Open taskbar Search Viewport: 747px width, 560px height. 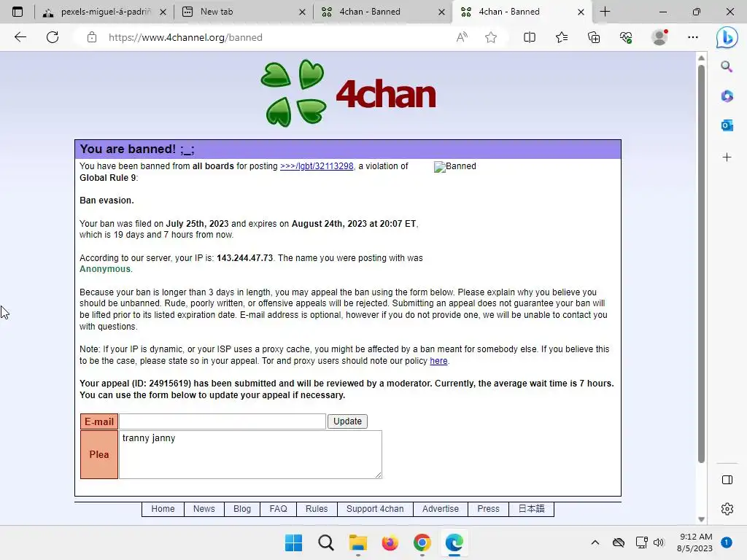[326, 542]
